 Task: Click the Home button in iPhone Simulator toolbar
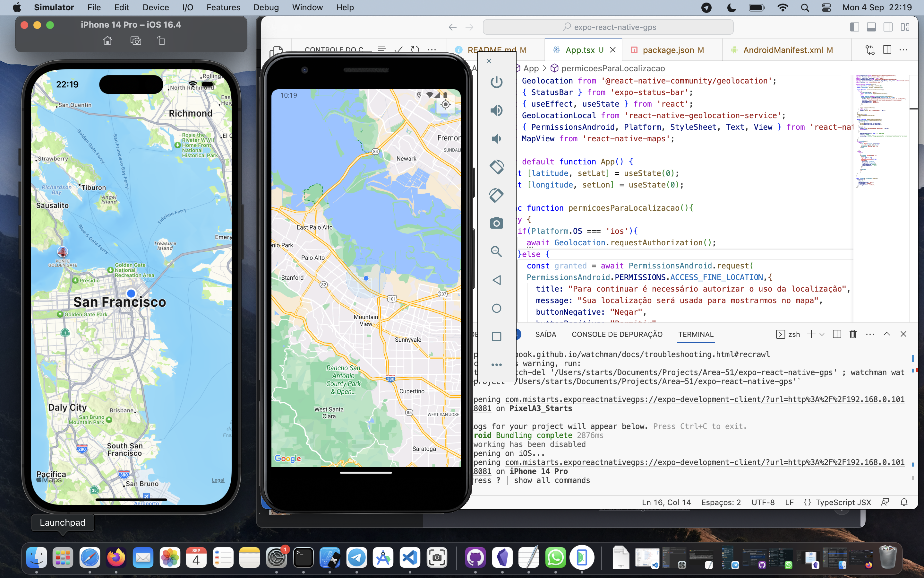tap(108, 40)
